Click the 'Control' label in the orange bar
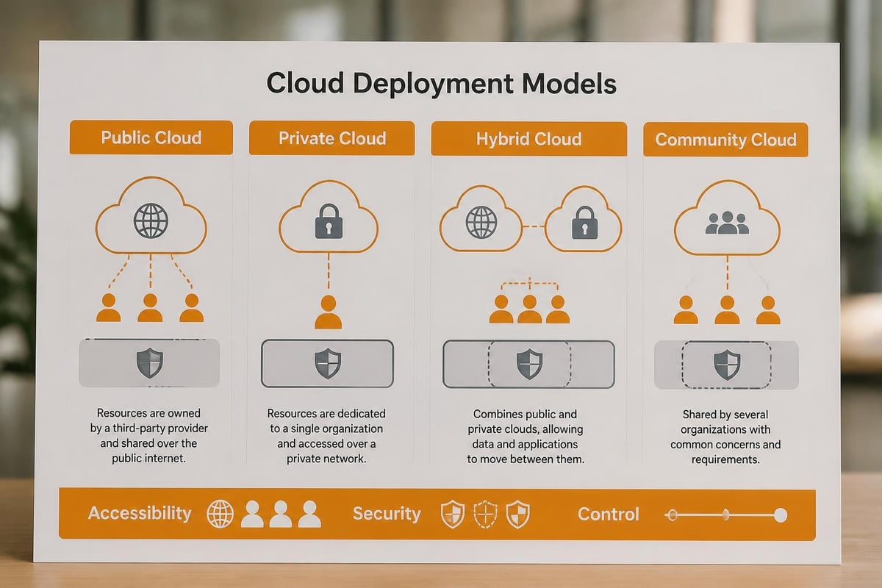882x588 pixels. pyautogui.click(x=609, y=514)
